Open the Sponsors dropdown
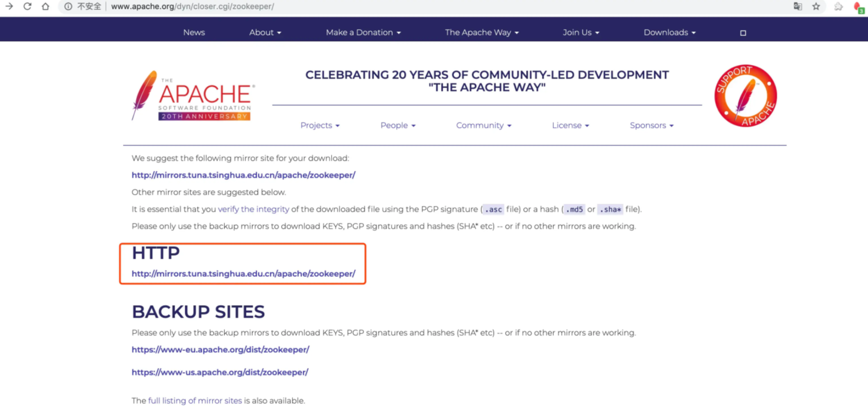Image resolution: width=868 pixels, height=407 pixels. tap(651, 126)
